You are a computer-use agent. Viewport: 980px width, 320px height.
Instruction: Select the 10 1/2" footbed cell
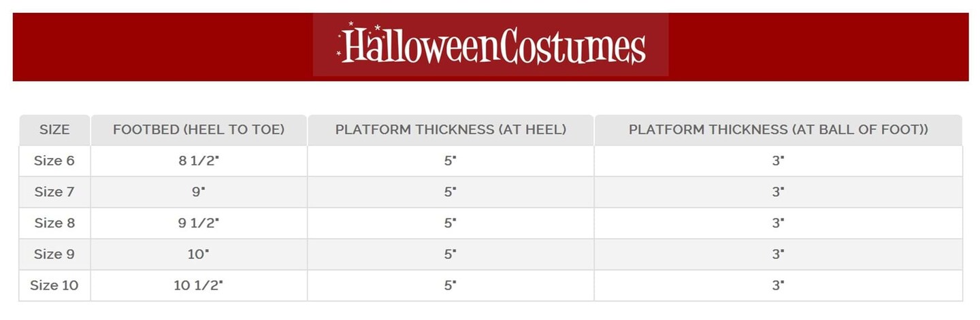click(199, 285)
